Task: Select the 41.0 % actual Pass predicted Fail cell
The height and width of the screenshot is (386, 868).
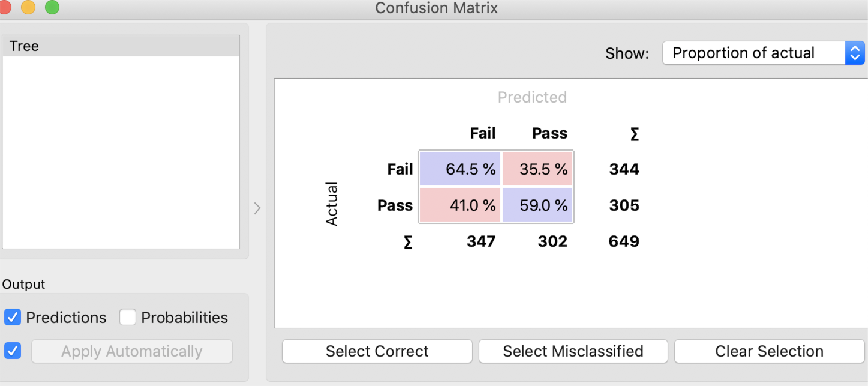Action: (460, 205)
